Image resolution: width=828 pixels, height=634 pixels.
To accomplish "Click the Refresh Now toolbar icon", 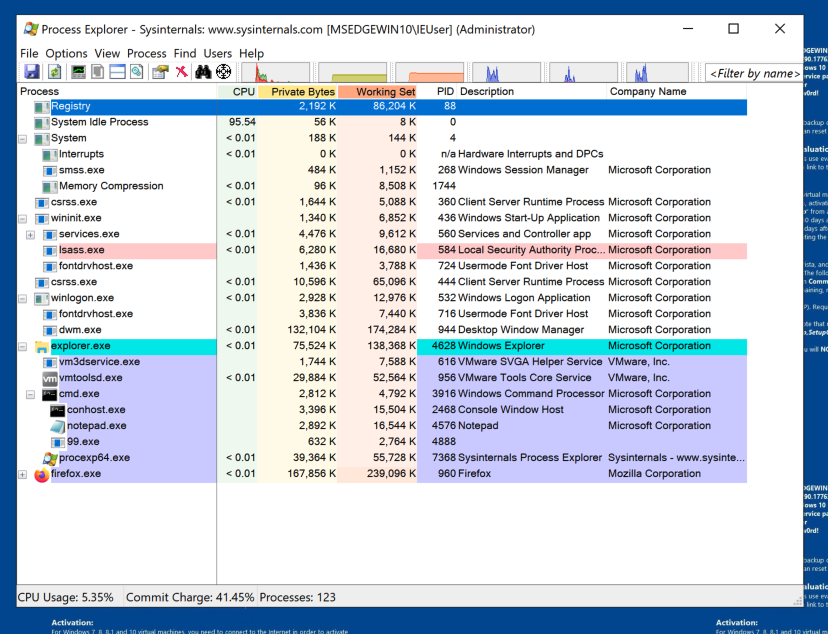I will click(x=54, y=72).
